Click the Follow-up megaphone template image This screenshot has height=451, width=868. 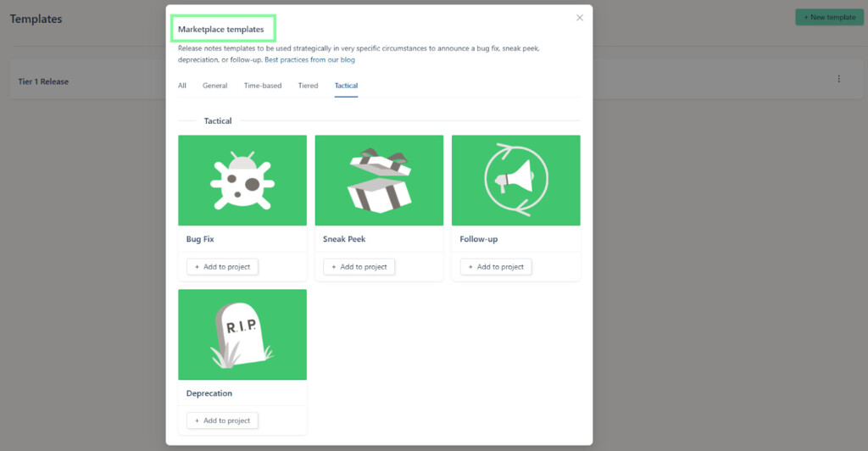coord(515,181)
